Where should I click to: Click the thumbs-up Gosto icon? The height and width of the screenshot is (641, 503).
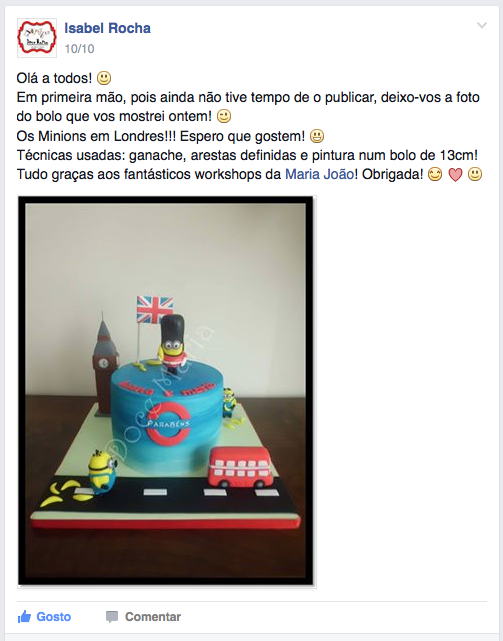tap(24, 616)
